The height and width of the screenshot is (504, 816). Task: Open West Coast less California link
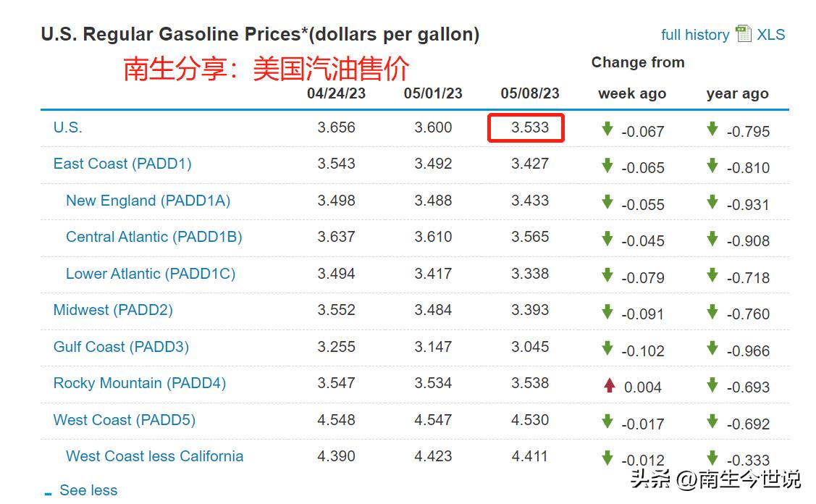154,456
